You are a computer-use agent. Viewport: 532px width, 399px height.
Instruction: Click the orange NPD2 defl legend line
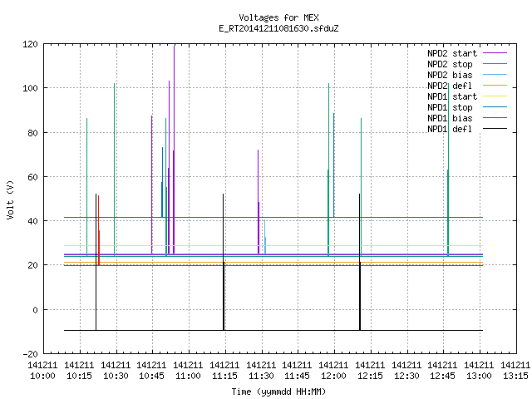point(495,86)
